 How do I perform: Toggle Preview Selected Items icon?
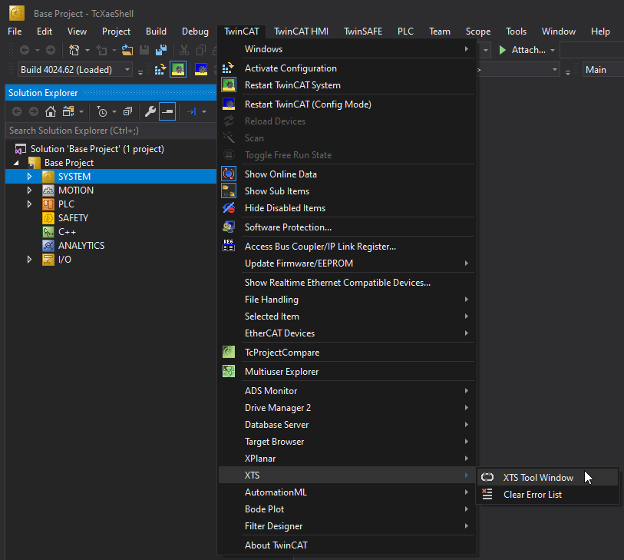coord(167,111)
